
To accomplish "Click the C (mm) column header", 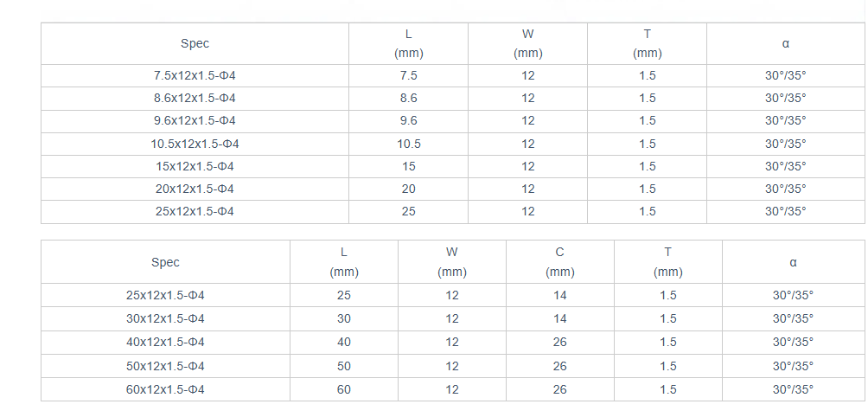I will coord(560,262).
